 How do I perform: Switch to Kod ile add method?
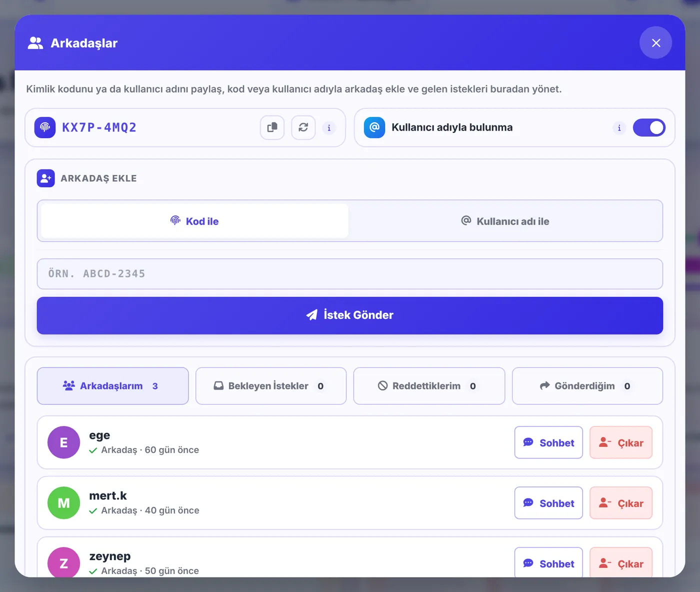(194, 221)
